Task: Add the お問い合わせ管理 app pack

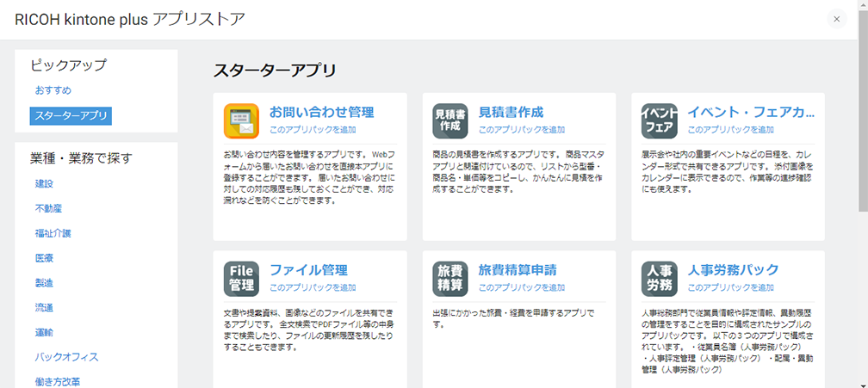Action: click(x=313, y=130)
